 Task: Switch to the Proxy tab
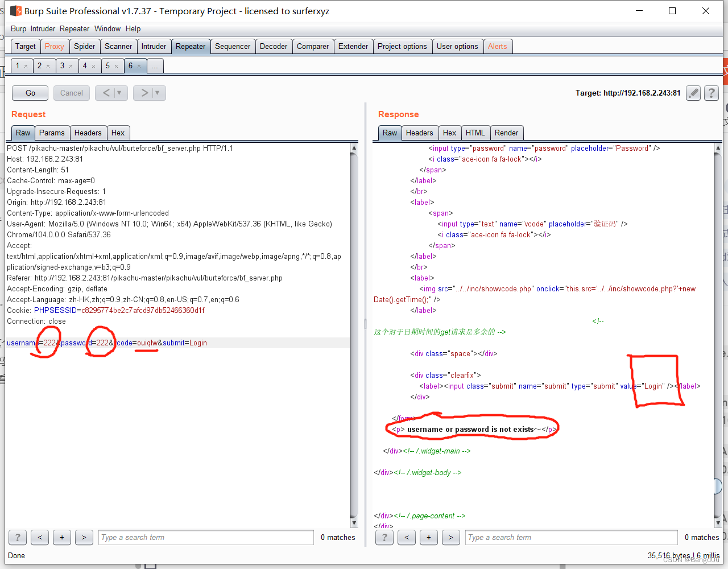tap(55, 46)
